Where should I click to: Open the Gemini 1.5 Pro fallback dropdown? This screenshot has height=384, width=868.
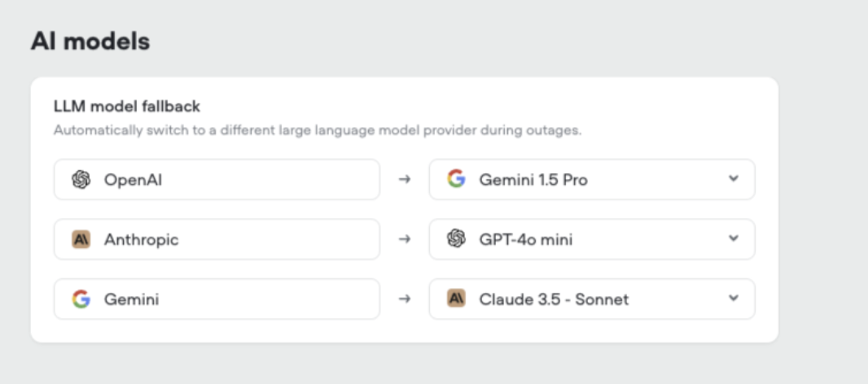point(591,180)
